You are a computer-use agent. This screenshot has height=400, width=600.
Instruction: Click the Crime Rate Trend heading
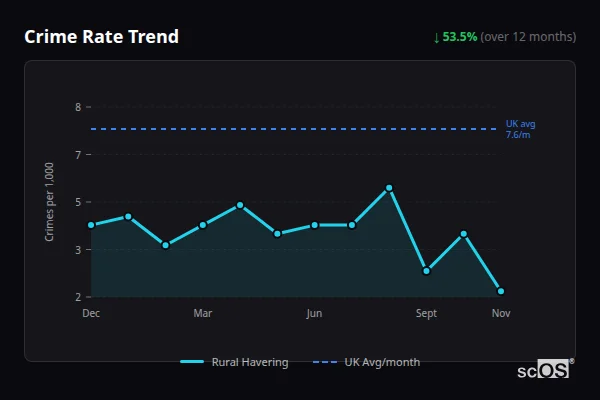101,37
